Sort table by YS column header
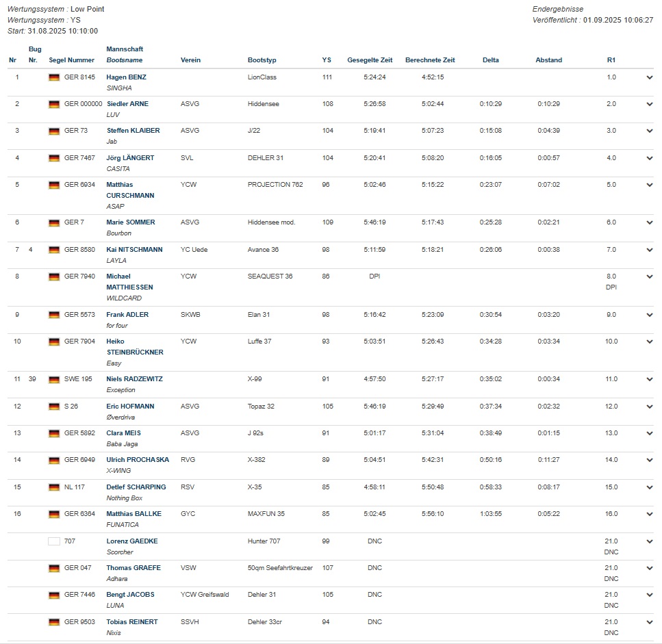The image size is (662, 644). coord(327,60)
